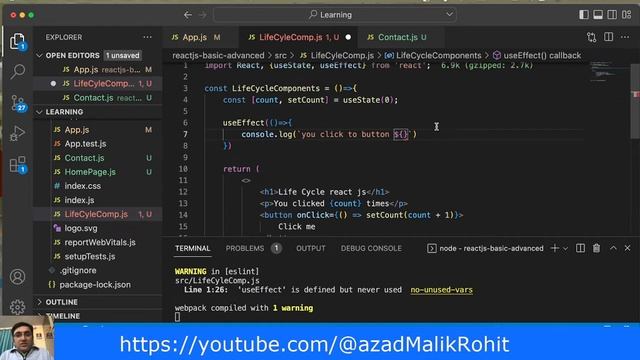The height and width of the screenshot is (360, 640).
Task: Open the Explorer view in activity bar
Action: click(x=17, y=41)
